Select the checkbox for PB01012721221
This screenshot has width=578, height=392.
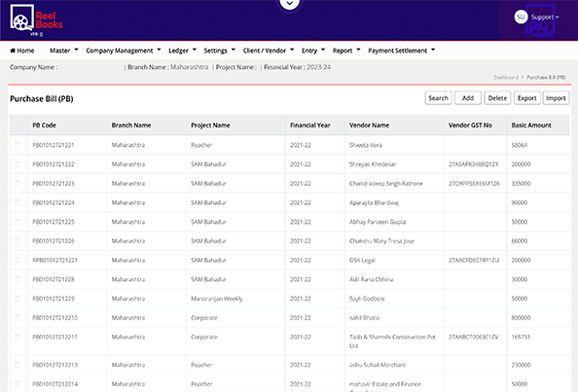tap(17, 145)
